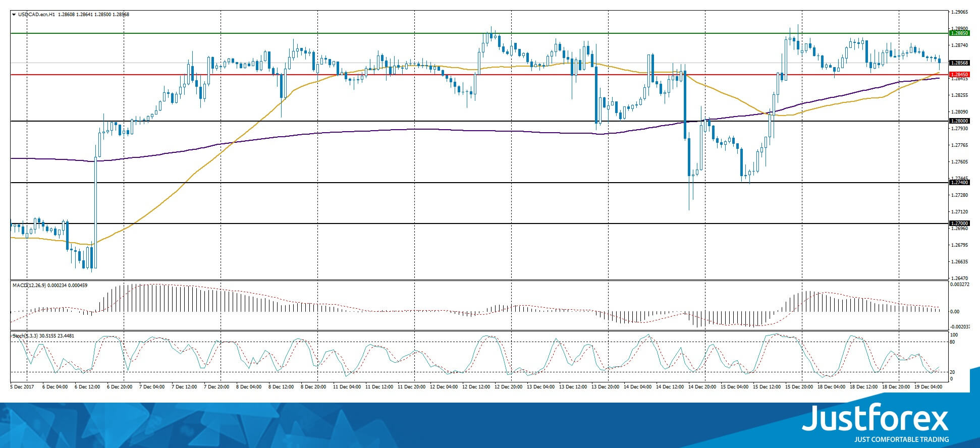
Task: Click the black 1.28000 level label
Action: click(959, 121)
